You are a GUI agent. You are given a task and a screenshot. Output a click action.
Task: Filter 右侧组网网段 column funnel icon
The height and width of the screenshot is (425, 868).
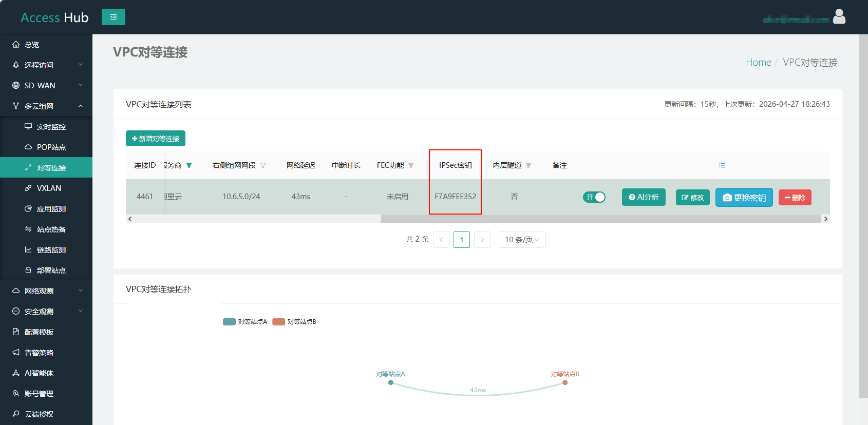click(x=263, y=165)
